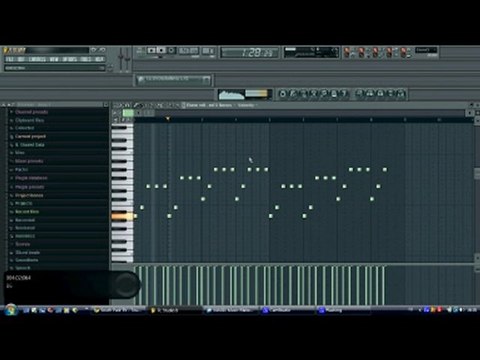The image size is (480, 360).
Task: Select the Sliced beats browser item
Action: pos(27,252)
